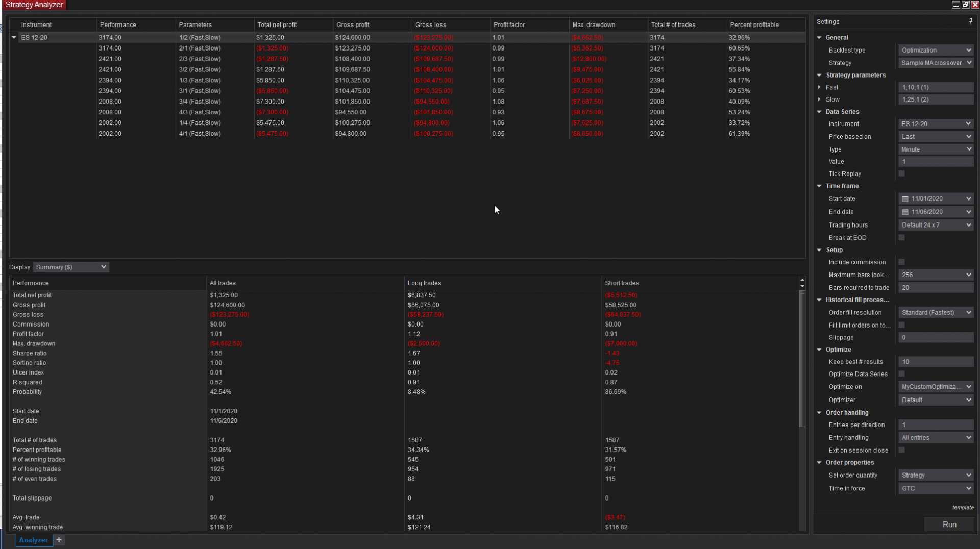Collapse the Optimize section

click(x=819, y=350)
